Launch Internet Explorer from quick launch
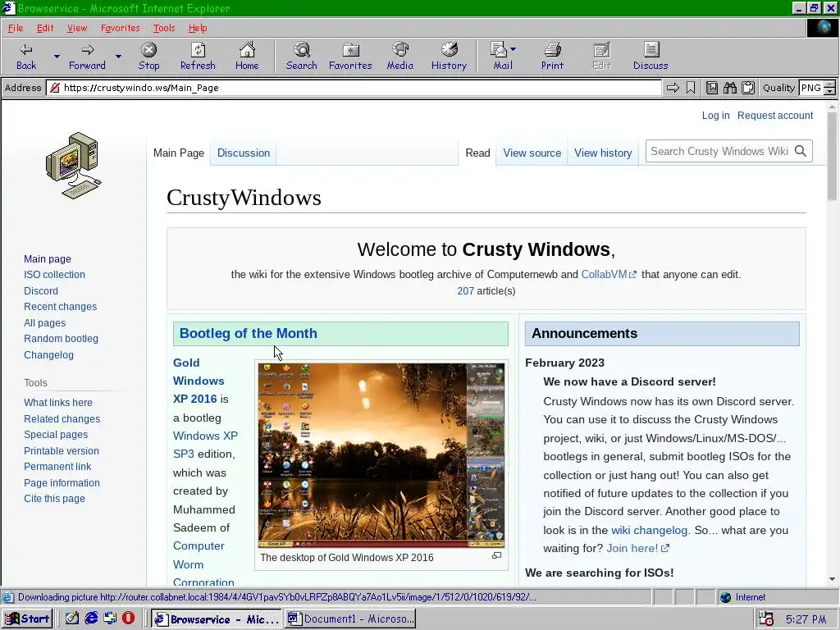Image resolution: width=840 pixels, height=630 pixels. [92, 619]
